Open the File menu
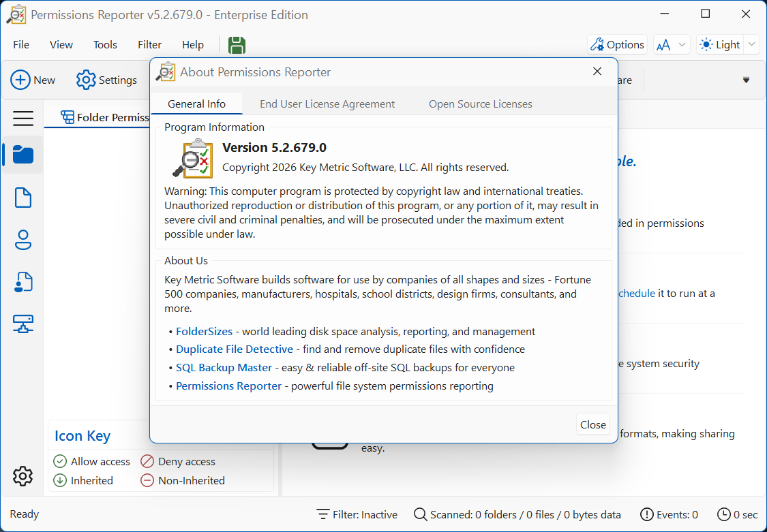The width and height of the screenshot is (767, 532). click(x=21, y=45)
